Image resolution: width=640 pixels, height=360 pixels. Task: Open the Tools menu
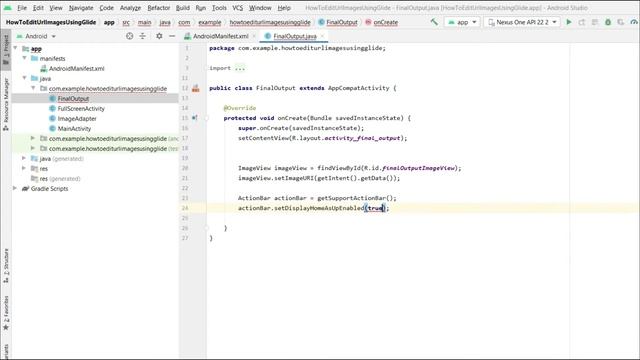[x=219, y=8]
